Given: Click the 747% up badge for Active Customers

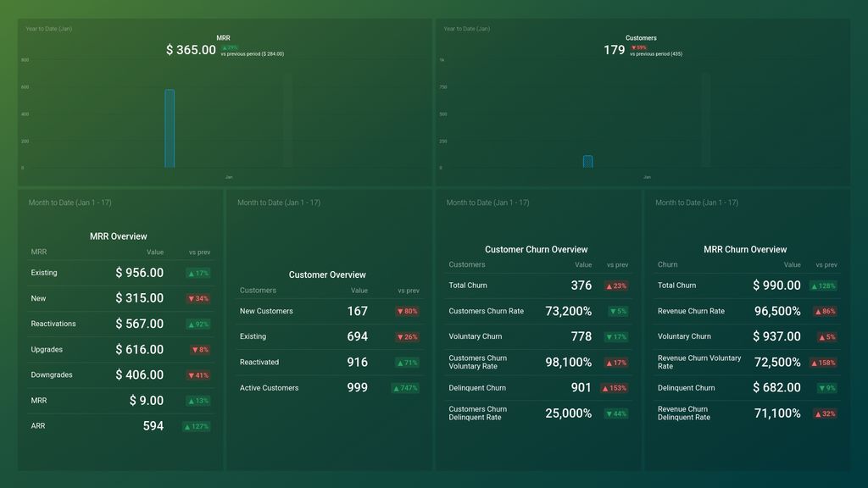Looking at the screenshot, I should pyautogui.click(x=405, y=388).
